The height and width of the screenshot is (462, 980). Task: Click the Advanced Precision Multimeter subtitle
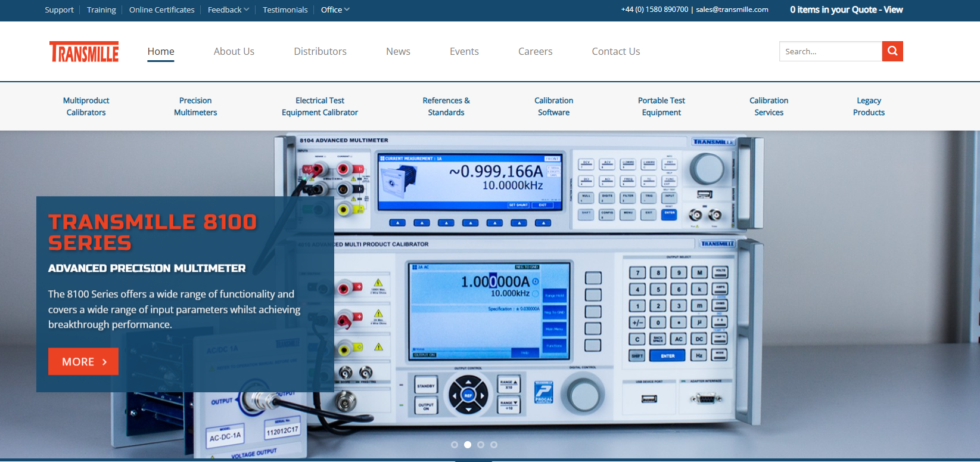pos(147,268)
